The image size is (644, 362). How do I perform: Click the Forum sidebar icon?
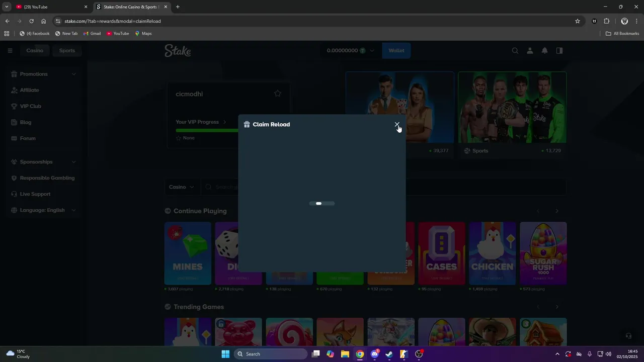pos(14,138)
